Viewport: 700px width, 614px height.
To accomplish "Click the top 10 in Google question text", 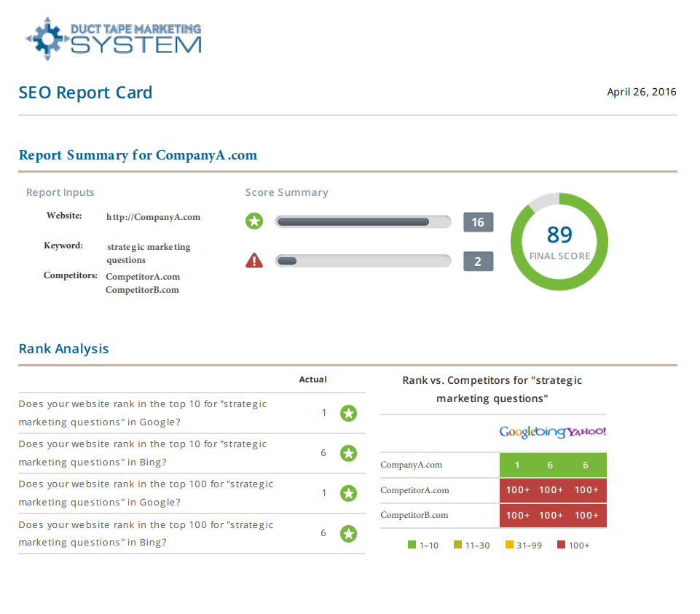I will tap(143, 413).
